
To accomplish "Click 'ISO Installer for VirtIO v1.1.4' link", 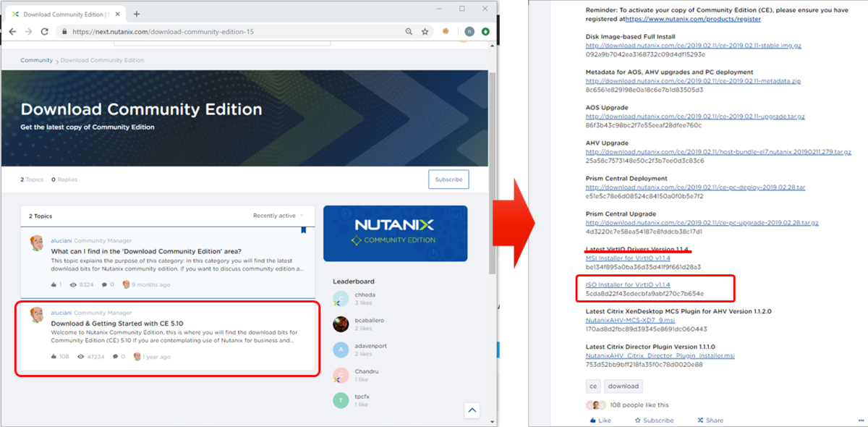I will pos(627,284).
